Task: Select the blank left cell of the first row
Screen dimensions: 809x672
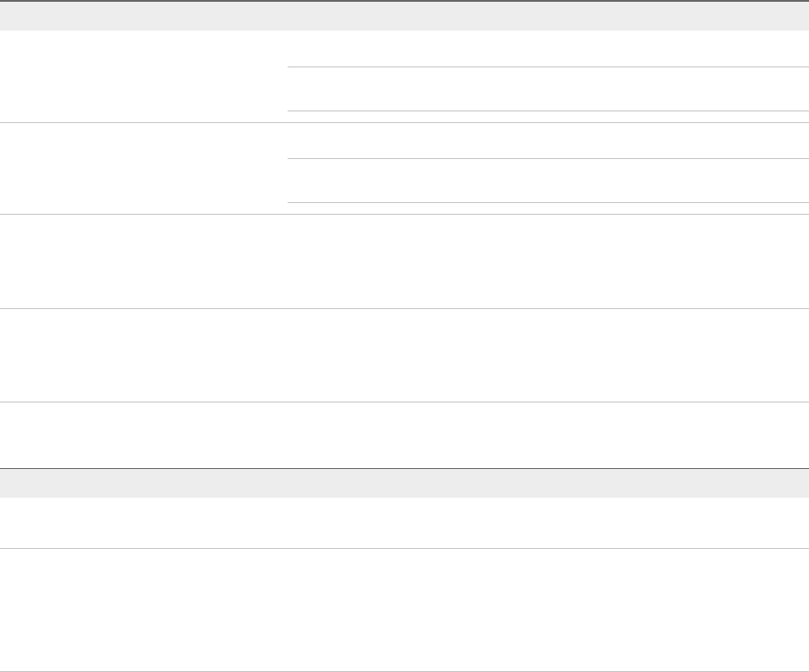Action: 144,76
